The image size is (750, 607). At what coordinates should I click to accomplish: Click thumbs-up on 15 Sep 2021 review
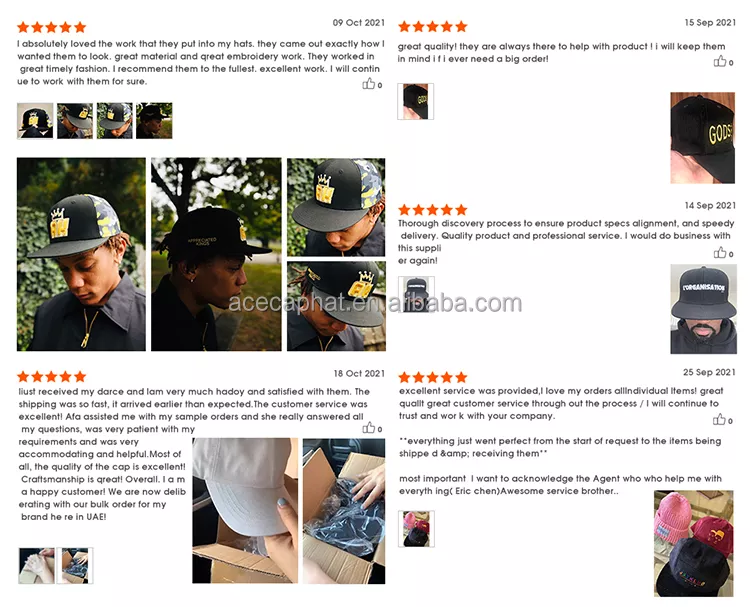[720, 61]
